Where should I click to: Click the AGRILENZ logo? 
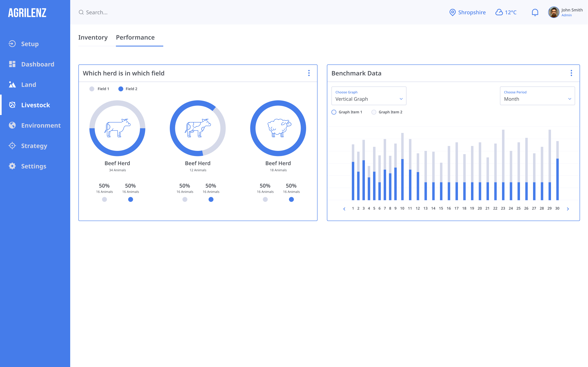point(27,13)
